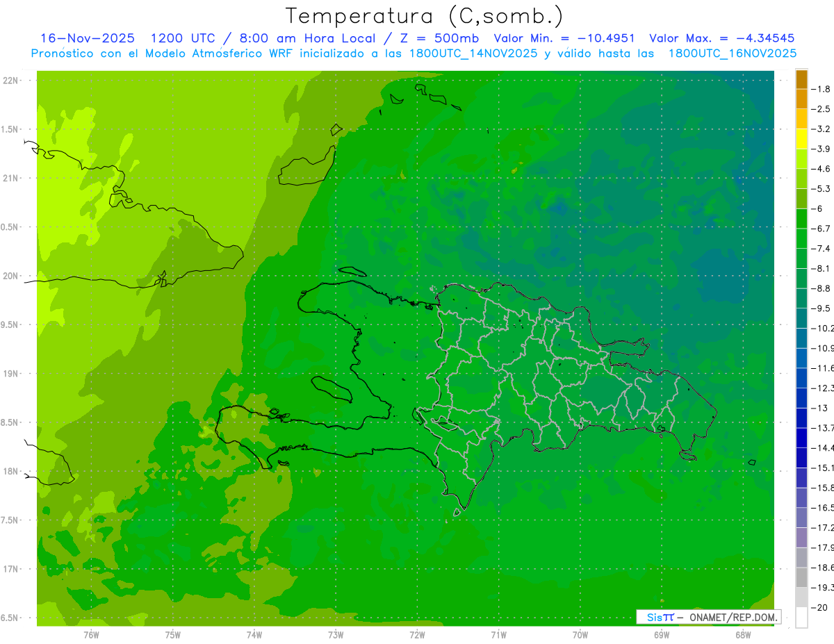
Task: Click the '22N' latitude axis label
Action: tap(10, 81)
